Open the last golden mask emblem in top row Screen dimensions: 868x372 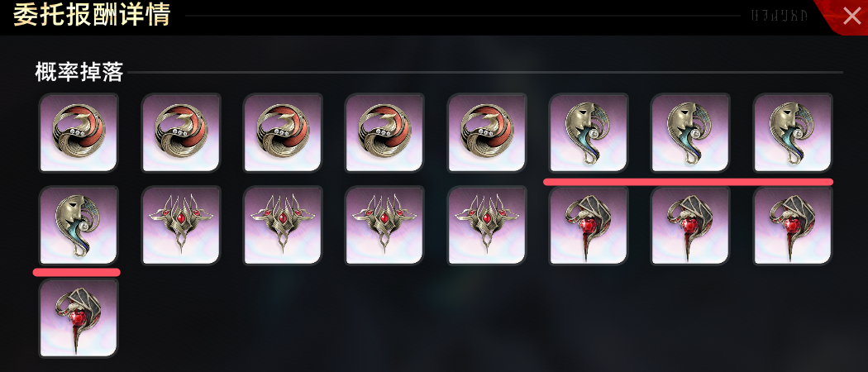click(792, 133)
